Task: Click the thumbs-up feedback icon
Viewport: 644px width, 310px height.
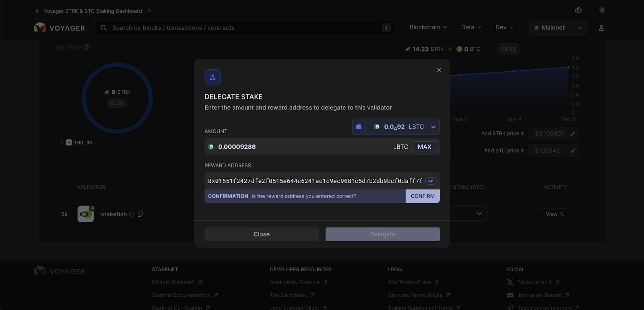Action: 578,10
